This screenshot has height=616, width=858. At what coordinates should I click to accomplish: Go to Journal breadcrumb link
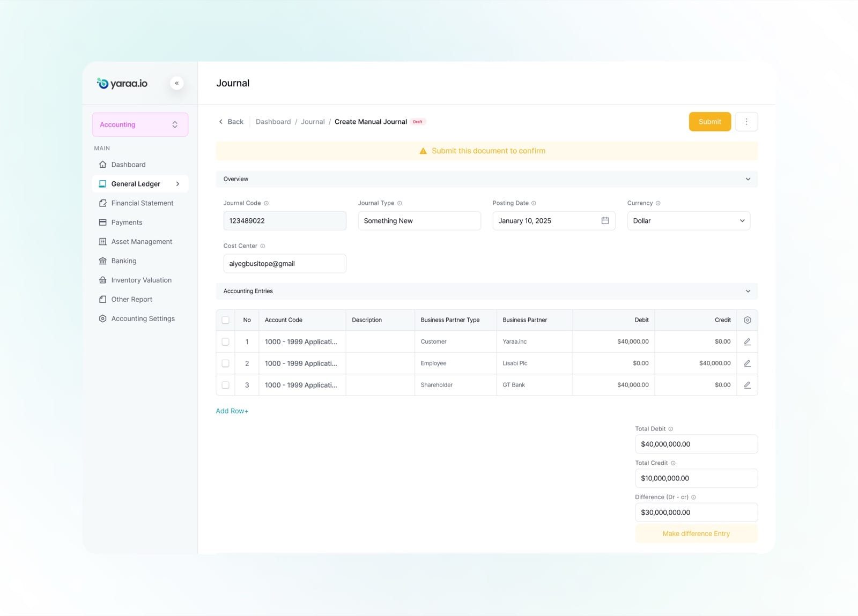pyautogui.click(x=313, y=122)
